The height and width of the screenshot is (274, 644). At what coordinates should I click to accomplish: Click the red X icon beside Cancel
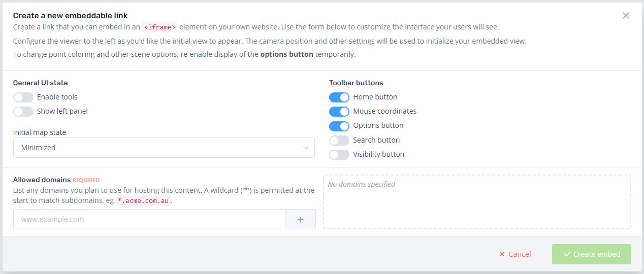coord(502,254)
